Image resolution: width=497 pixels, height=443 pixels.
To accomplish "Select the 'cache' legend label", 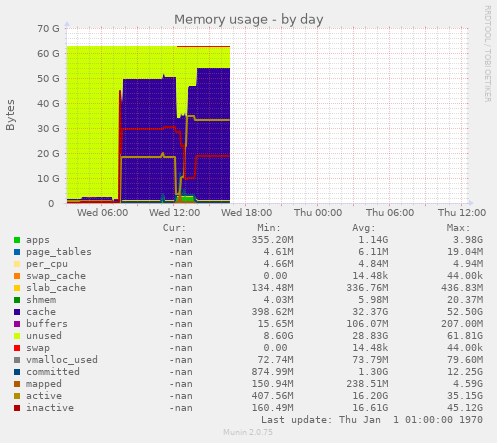I will 41,312.
